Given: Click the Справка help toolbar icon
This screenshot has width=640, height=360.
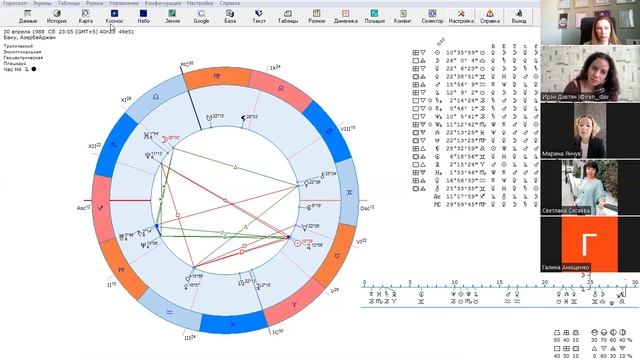Looking at the screenshot, I should pyautogui.click(x=489, y=16).
